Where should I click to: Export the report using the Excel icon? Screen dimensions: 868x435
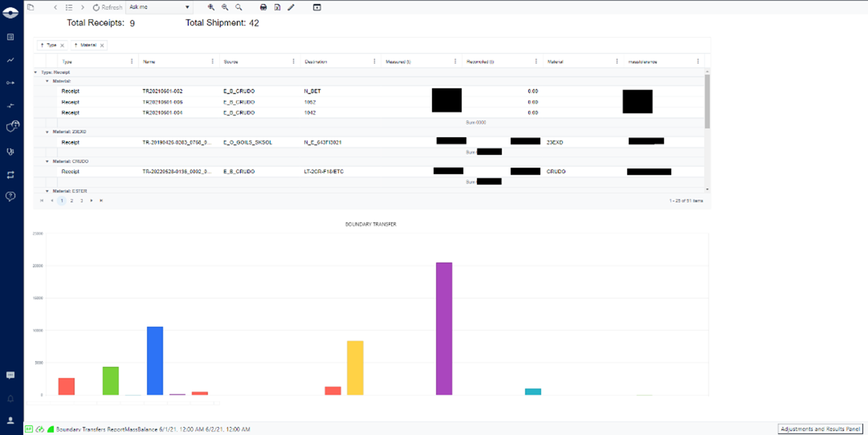pyautogui.click(x=277, y=8)
